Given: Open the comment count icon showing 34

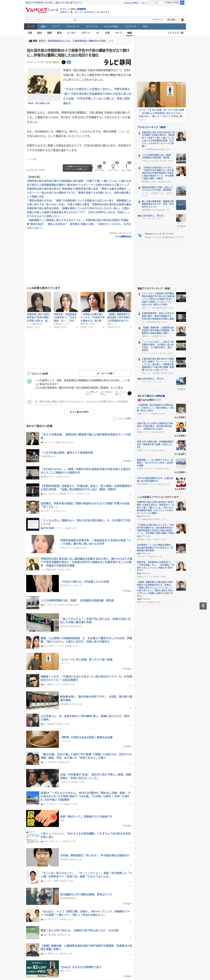Looking at the screenshot, I should (48, 62).
